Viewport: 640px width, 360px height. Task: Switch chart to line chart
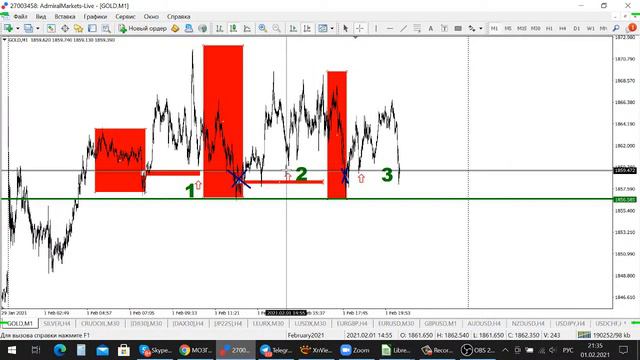click(x=247, y=28)
